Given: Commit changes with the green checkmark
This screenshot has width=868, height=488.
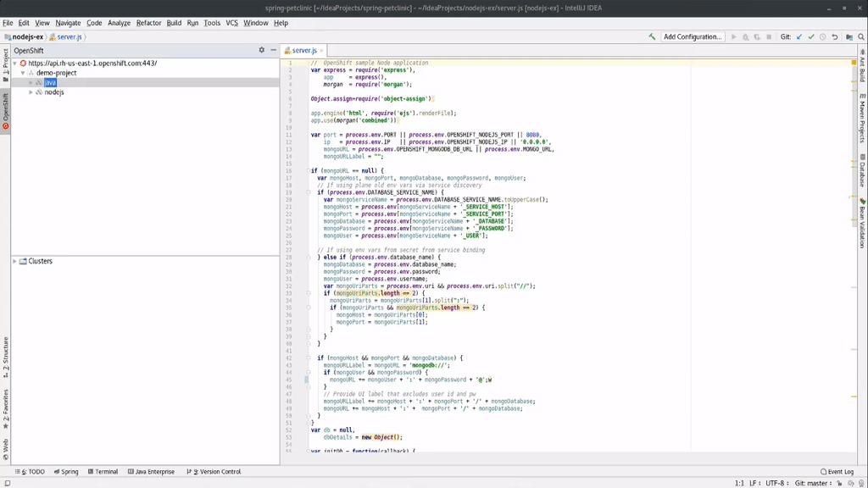Looking at the screenshot, I should click(x=811, y=37).
